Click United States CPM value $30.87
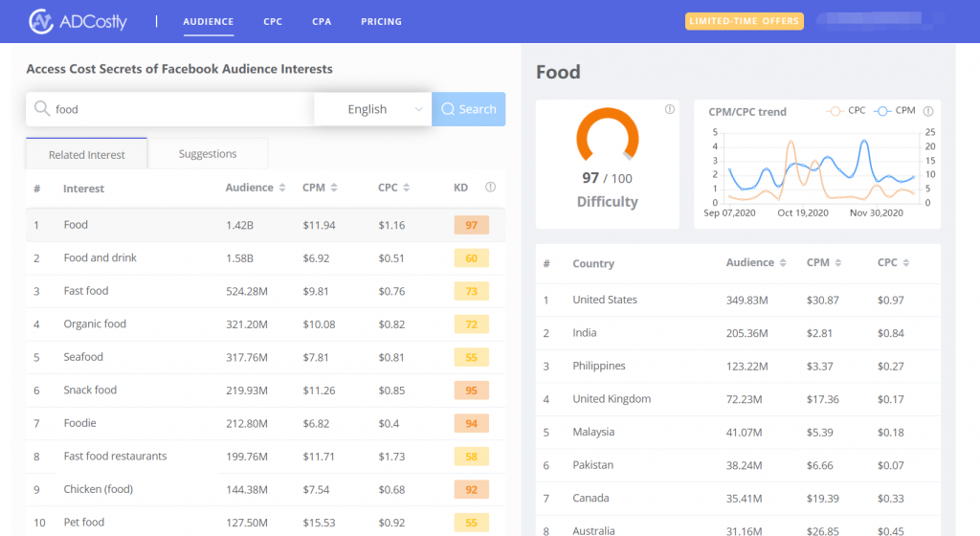Screen dimensions: 980x536 [x=822, y=300]
